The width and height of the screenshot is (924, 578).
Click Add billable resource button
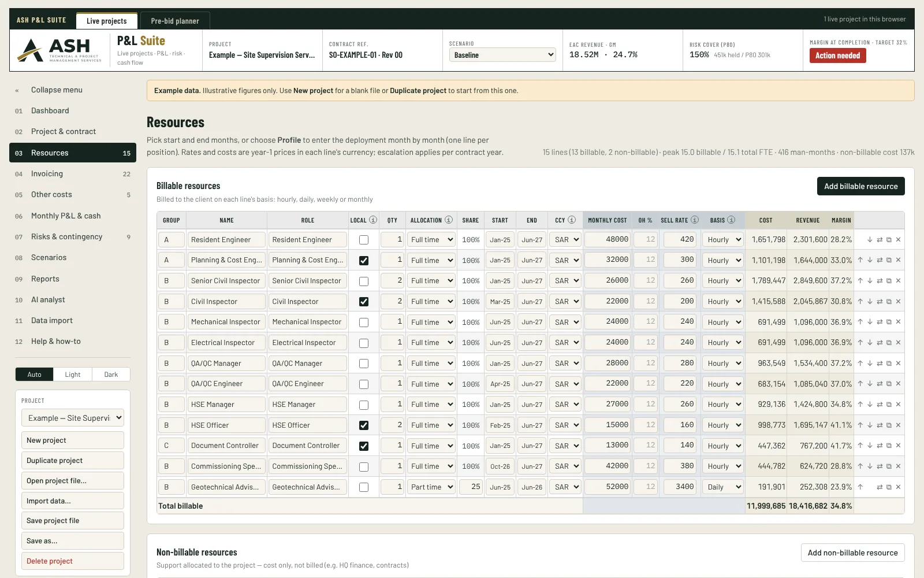pyautogui.click(x=861, y=186)
